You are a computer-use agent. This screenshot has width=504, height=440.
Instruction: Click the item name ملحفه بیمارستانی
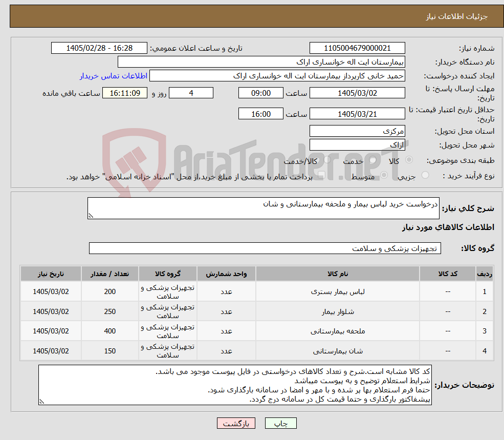click(338, 331)
